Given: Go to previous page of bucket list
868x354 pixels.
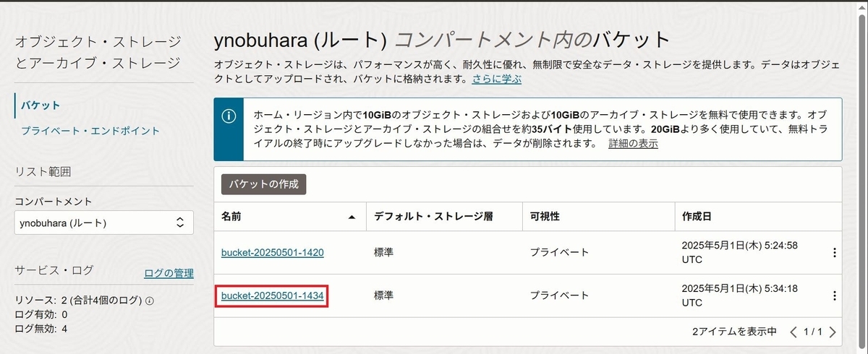Looking at the screenshot, I should (793, 332).
